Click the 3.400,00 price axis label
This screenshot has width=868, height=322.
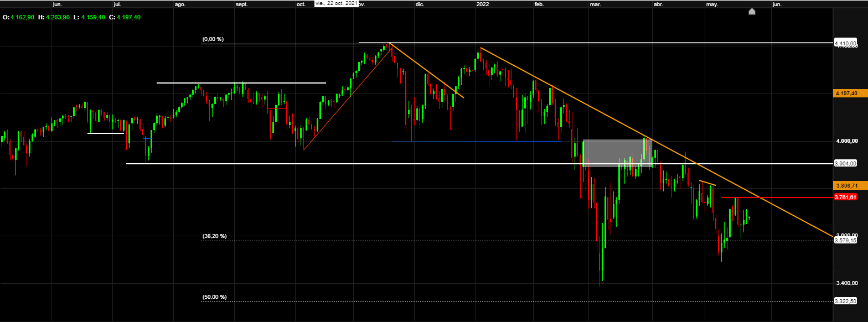click(847, 283)
